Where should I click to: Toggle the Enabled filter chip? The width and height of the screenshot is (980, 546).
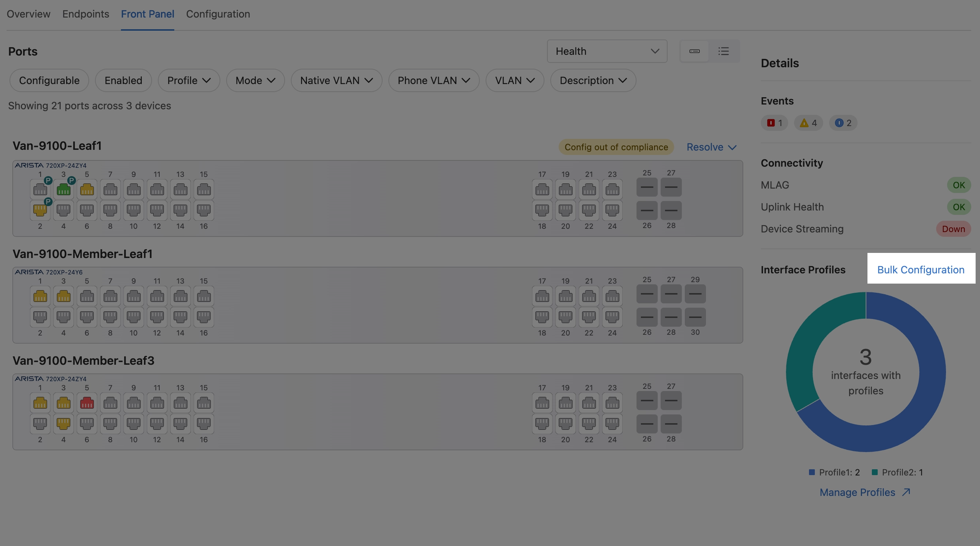point(123,80)
